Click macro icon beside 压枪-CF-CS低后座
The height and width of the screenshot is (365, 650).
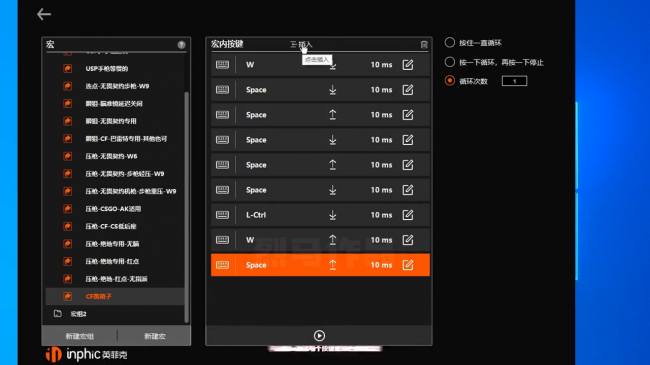68,226
